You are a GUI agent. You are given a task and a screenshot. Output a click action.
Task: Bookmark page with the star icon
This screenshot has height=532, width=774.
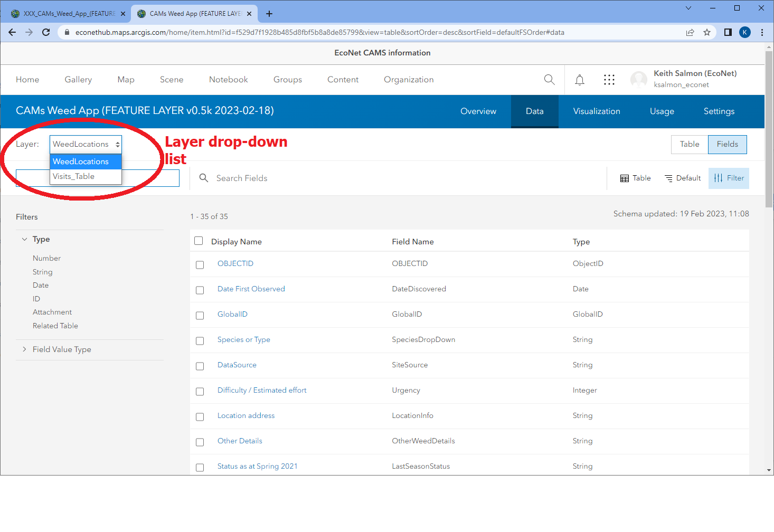pos(707,32)
